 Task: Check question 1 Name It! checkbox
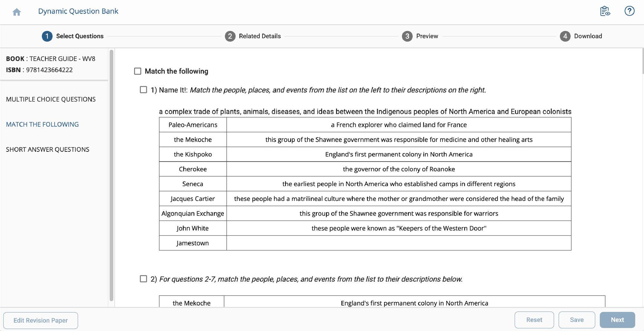[143, 90]
